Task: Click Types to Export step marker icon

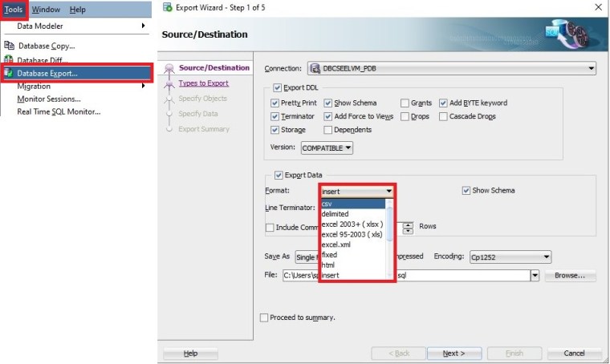Action: point(169,83)
